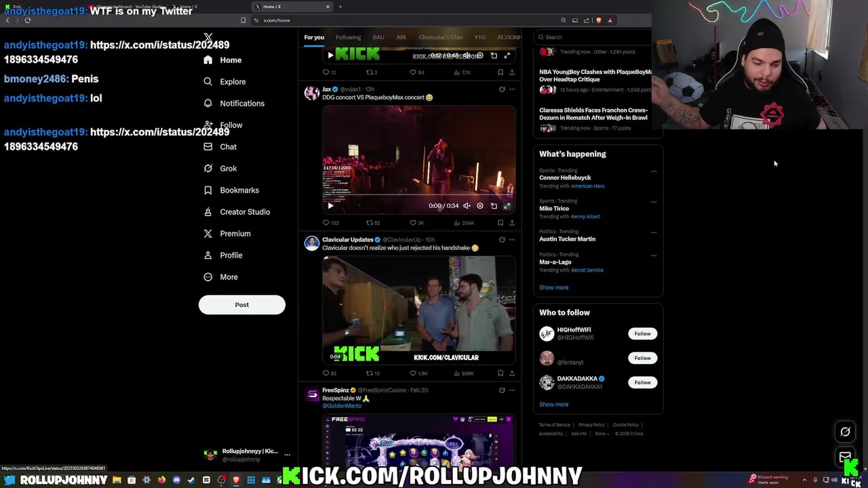
Task: Click the x.com/home address bar
Action: coord(407,20)
